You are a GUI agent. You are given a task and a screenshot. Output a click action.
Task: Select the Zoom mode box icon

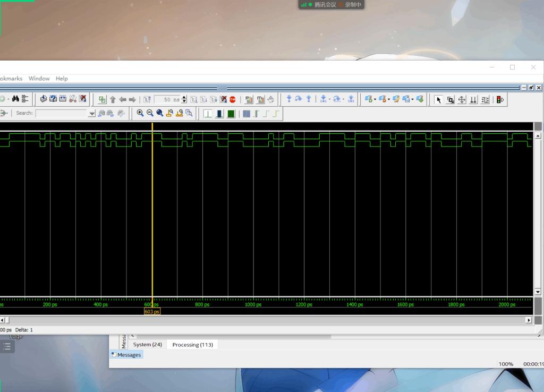450,99
